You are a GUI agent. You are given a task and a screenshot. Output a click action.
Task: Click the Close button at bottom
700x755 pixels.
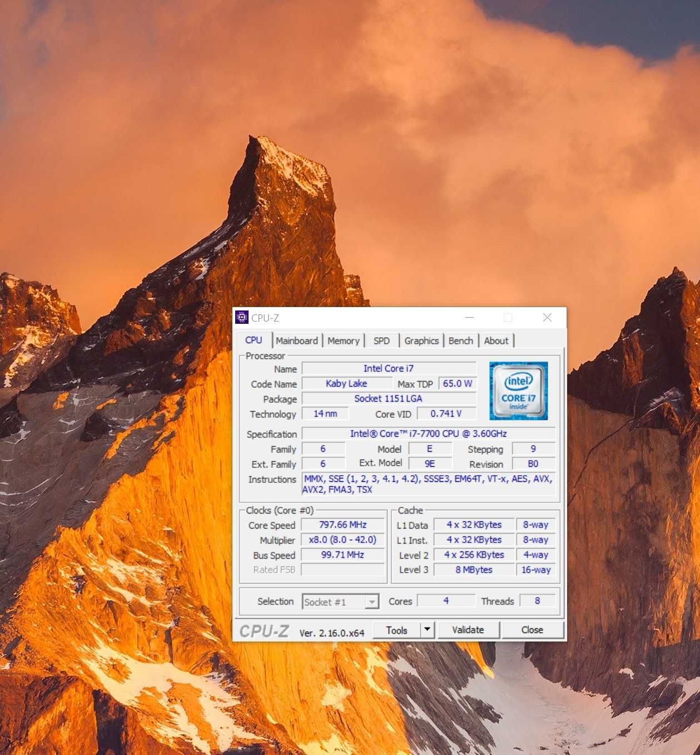point(532,630)
